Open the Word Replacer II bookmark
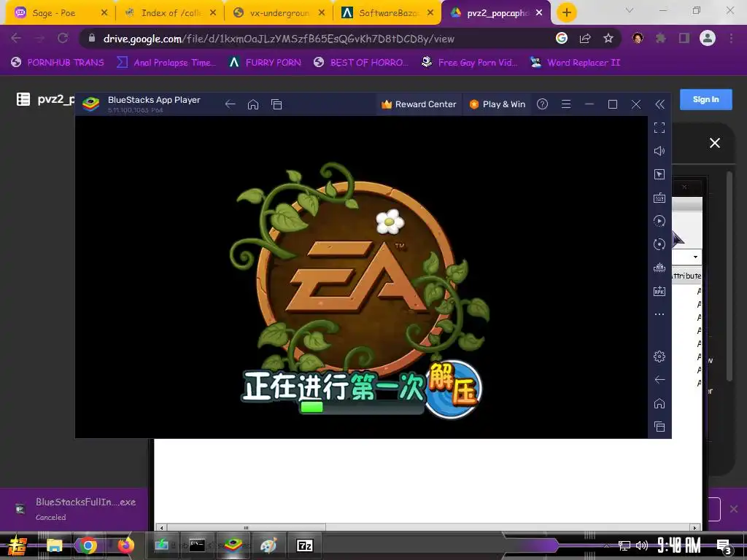This screenshot has width=747, height=560. 575,63
